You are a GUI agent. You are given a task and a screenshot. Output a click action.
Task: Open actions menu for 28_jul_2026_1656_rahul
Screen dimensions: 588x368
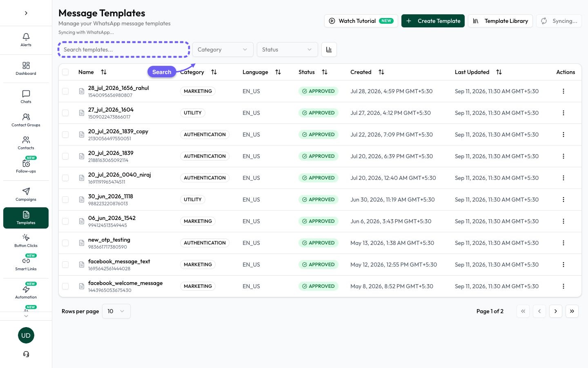563,91
